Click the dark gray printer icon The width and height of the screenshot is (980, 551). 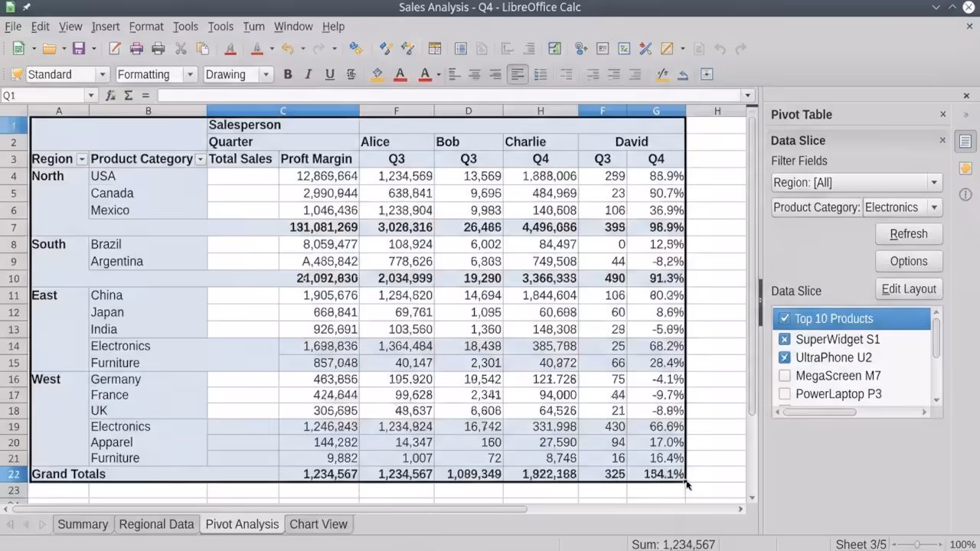(158, 48)
